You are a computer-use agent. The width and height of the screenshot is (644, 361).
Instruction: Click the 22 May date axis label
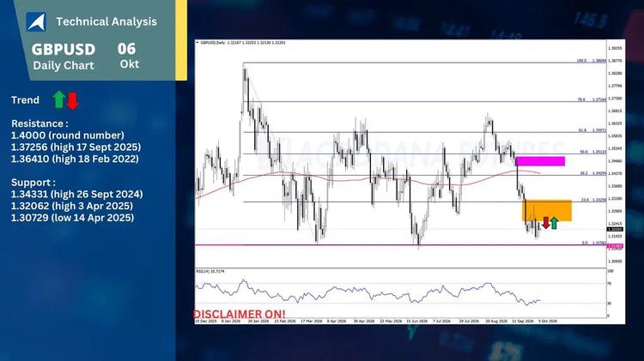(391, 322)
